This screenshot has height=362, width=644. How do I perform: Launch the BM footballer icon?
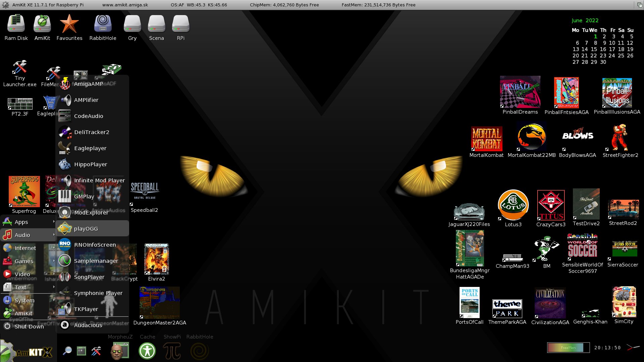(x=546, y=249)
